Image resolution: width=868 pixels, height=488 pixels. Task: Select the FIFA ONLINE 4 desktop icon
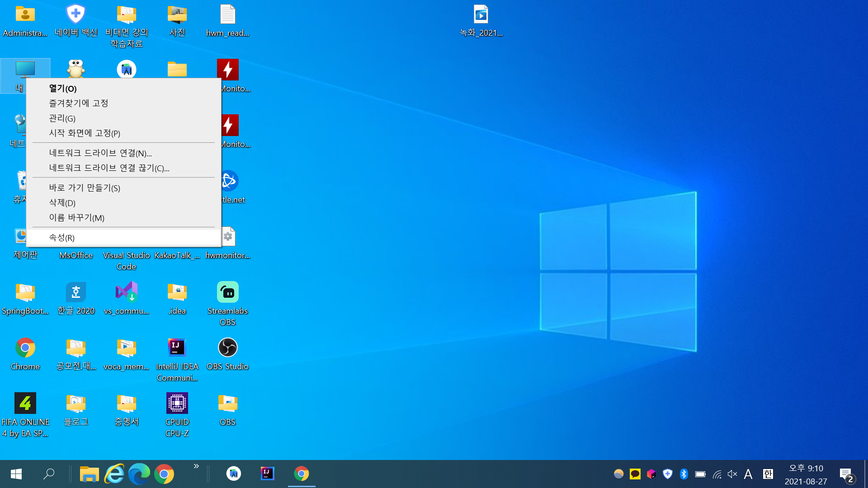(x=25, y=404)
